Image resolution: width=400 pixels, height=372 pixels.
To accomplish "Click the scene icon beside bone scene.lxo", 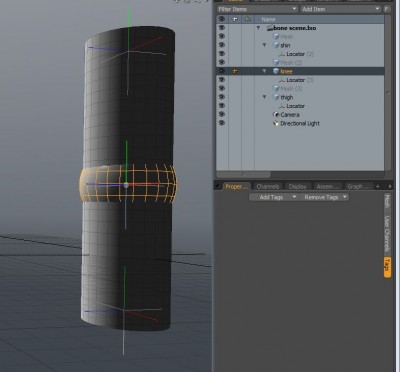I will pyautogui.click(x=270, y=28).
